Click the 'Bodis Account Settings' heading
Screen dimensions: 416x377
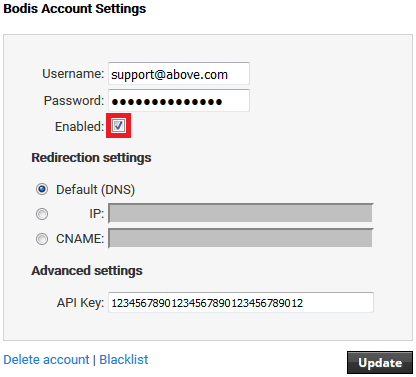[75, 9]
